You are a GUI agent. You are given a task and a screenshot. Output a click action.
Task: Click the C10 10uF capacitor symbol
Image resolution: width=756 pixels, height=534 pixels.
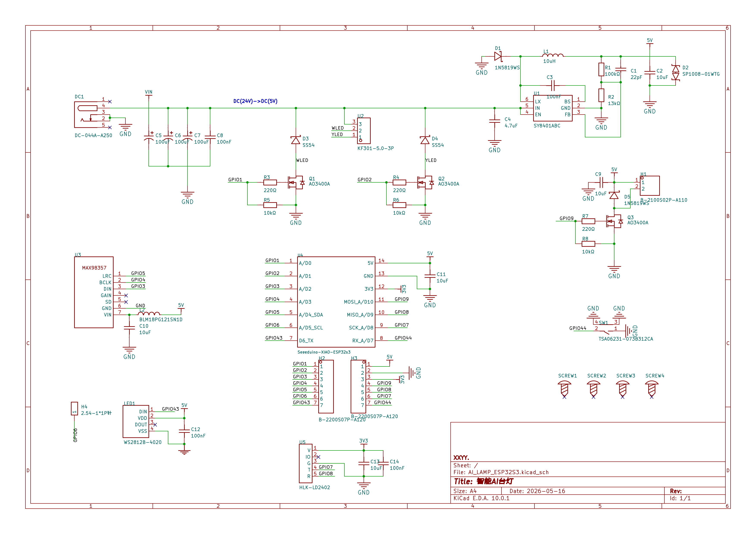129,328
